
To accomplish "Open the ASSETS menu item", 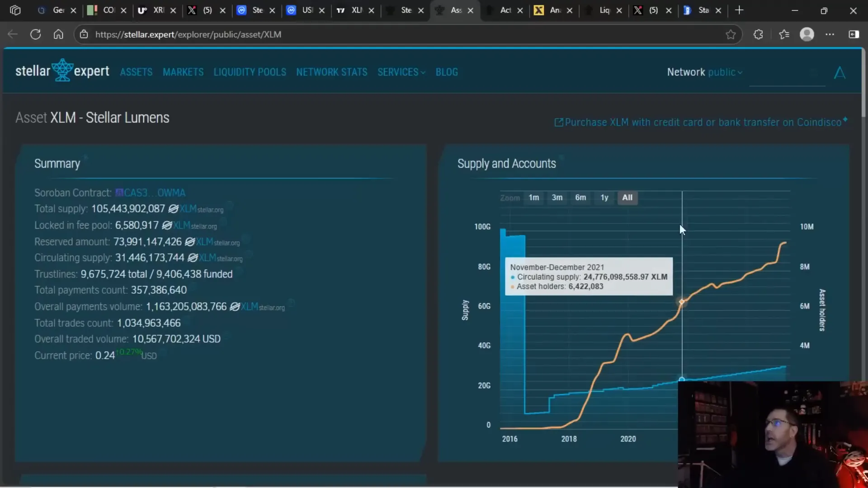I will (x=136, y=72).
